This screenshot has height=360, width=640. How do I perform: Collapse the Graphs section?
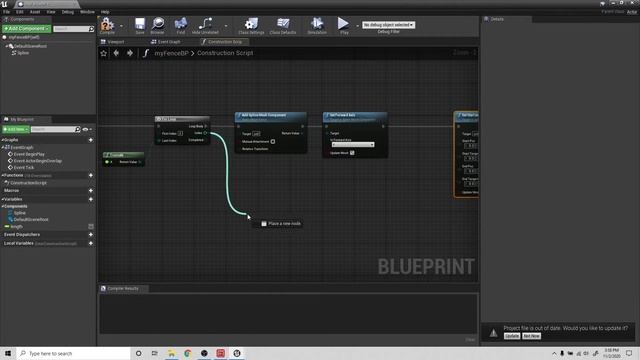pos(3,140)
